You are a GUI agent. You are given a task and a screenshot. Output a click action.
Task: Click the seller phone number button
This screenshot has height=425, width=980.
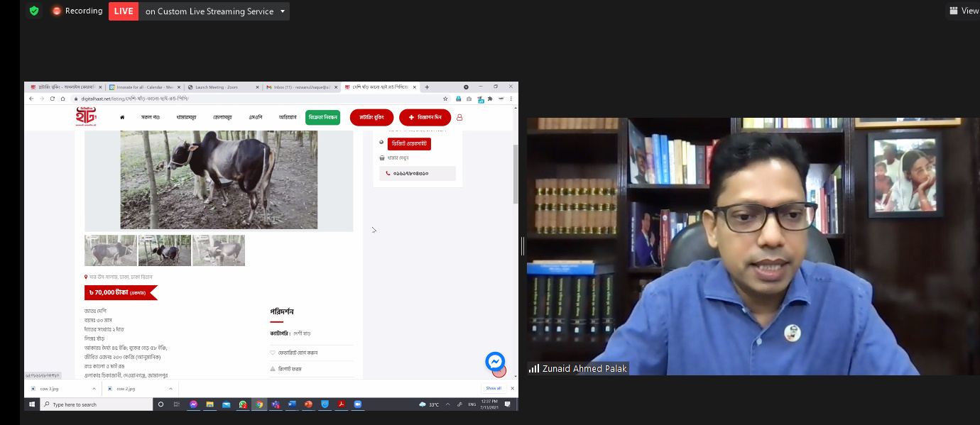pos(418,173)
